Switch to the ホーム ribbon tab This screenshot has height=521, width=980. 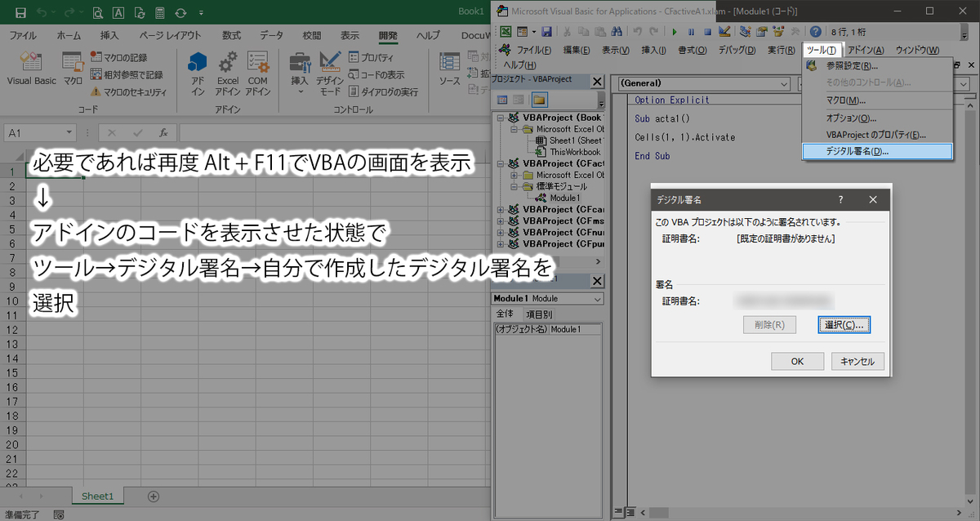point(69,36)
